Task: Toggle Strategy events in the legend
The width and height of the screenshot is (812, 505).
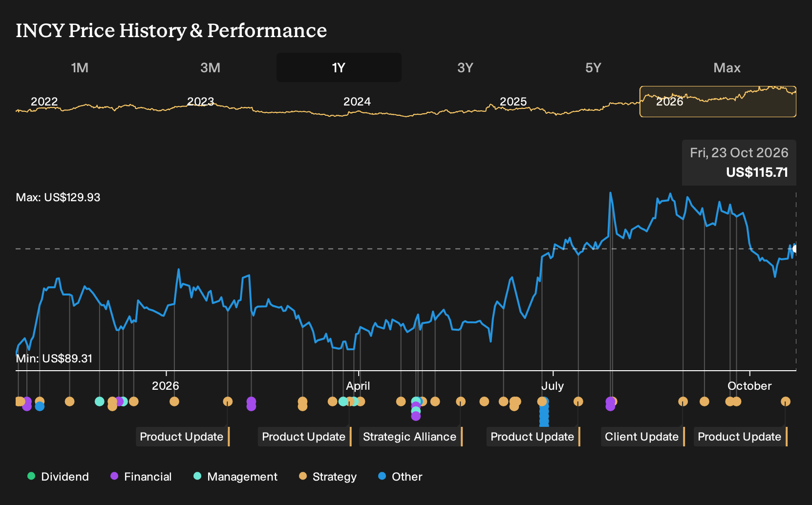Action: (328, 477)
